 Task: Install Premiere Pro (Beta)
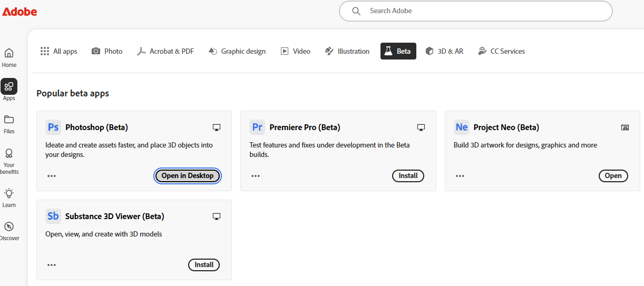[x=408, y=176]
